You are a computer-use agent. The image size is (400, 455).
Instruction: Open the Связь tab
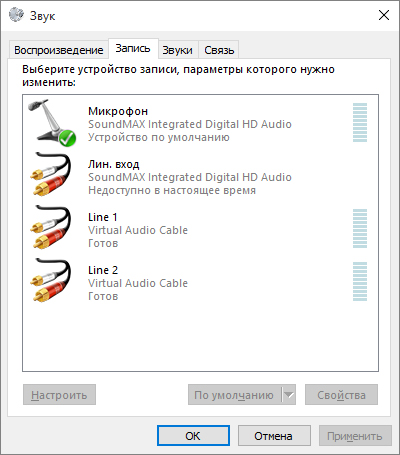219,50
